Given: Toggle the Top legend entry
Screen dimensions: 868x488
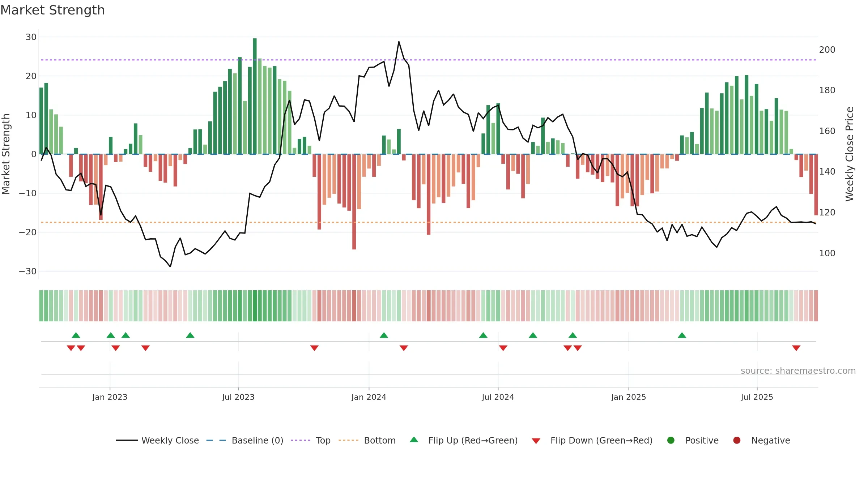Looking at the screenshot, I should click(311, 440).
